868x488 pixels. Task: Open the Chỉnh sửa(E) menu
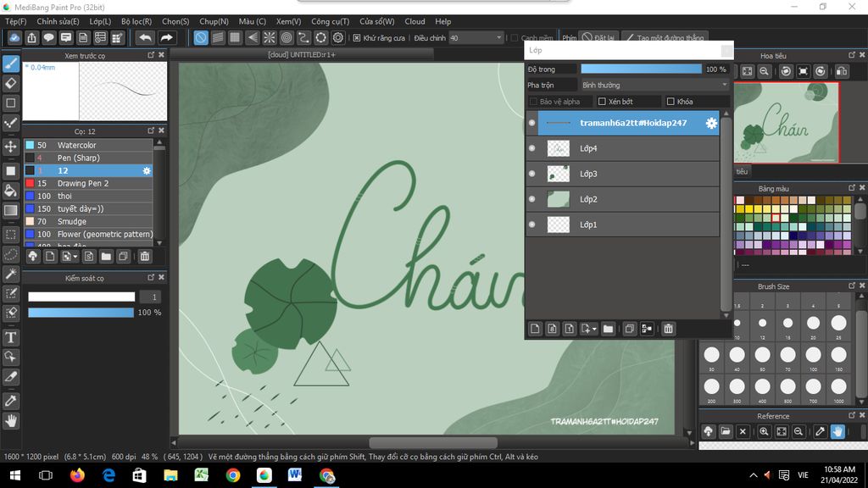(58, 21)
